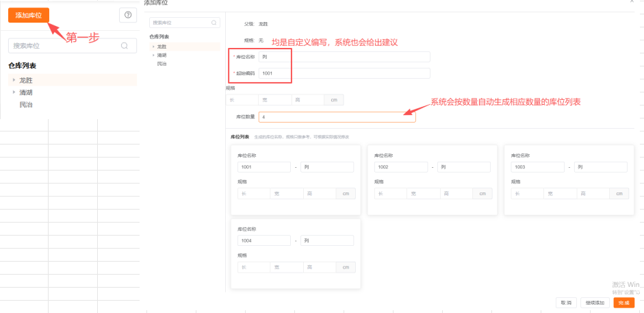Click the name field beside code 1004
This screenshot has height=313, width=644.
(326, 240)
